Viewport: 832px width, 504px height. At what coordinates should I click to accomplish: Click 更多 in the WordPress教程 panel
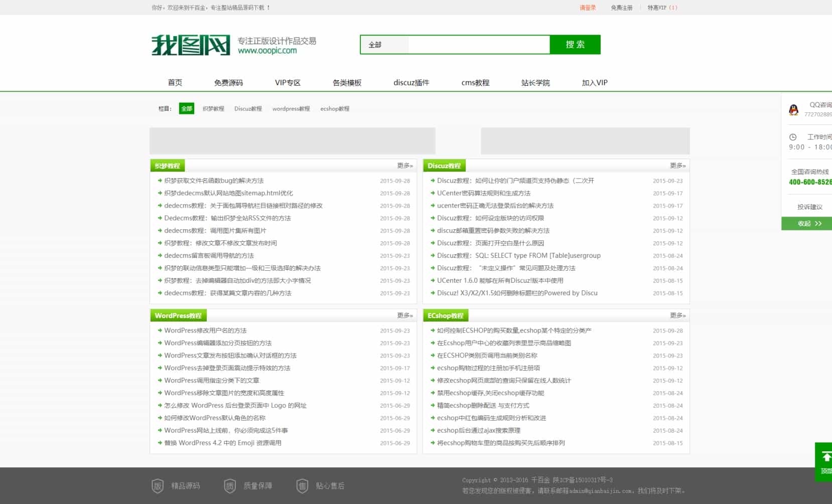point(405,315)
